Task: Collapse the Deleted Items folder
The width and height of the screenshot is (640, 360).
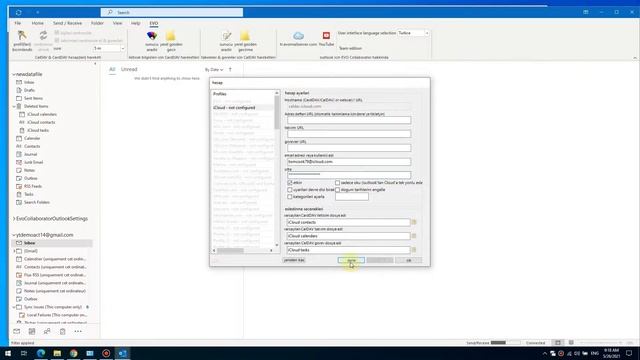Action: [14, 106]
